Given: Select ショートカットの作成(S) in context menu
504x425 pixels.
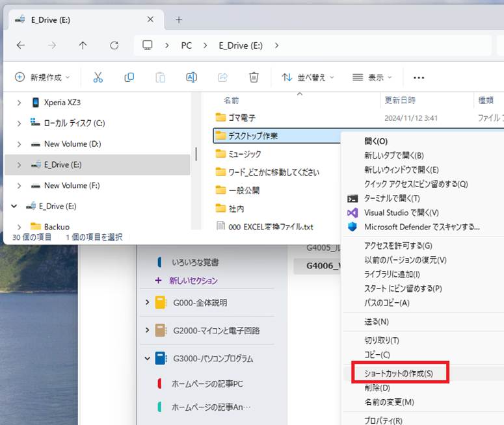Looking at the screenshot, I should coord(398,374).
